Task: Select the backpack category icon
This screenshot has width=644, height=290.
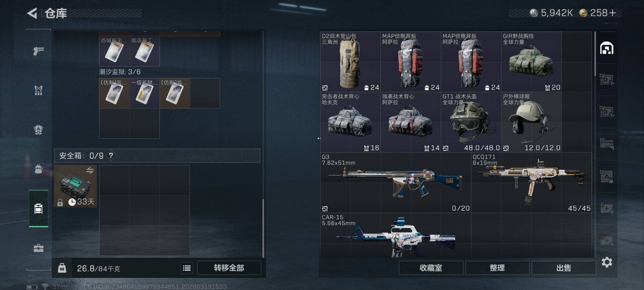Action: pyautogui.click(x=39, y=169)
